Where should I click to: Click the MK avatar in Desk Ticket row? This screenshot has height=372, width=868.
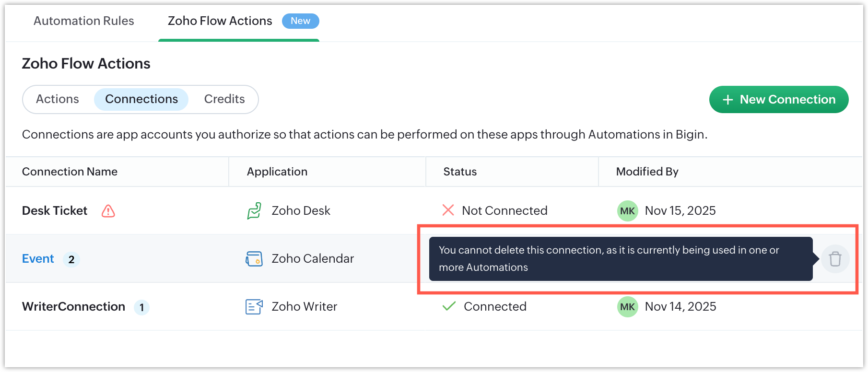627,211
